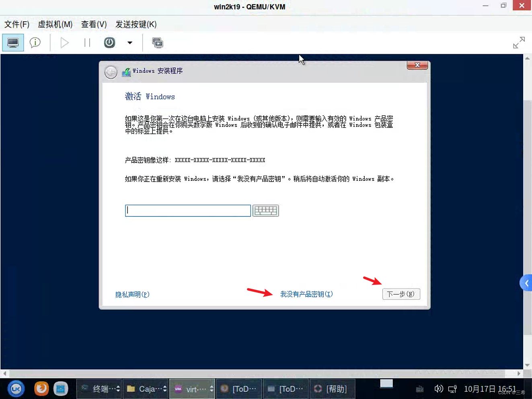Viewport: 532px width, 399px height.
Task: Open the keyboard input tray icon
Action: [420, 389]
